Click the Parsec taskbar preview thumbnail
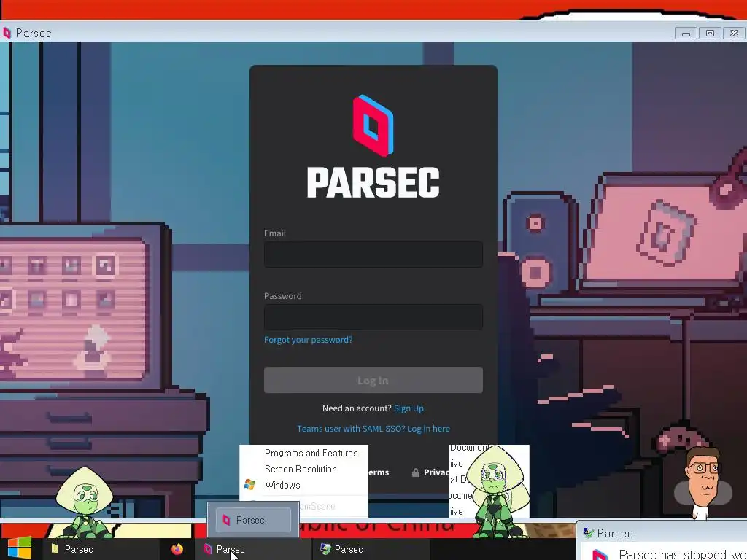747x560 pixels. coord(253,519)
